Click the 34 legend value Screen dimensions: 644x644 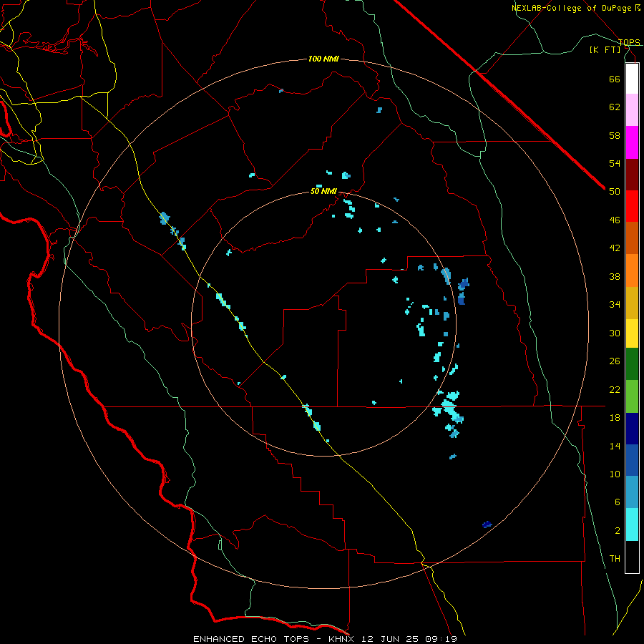[615, 305]
